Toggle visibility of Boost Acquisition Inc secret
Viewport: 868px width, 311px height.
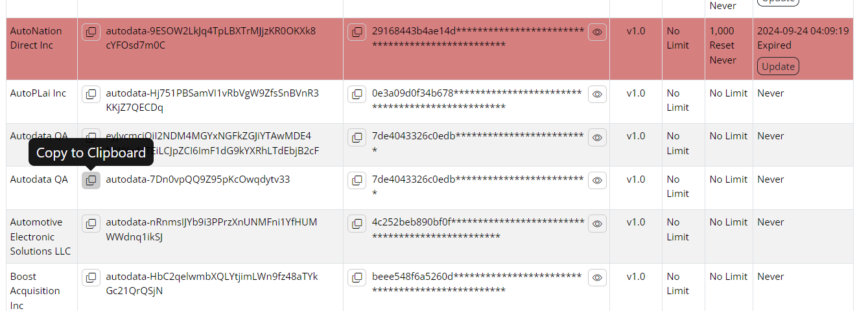tap(597, 277)
